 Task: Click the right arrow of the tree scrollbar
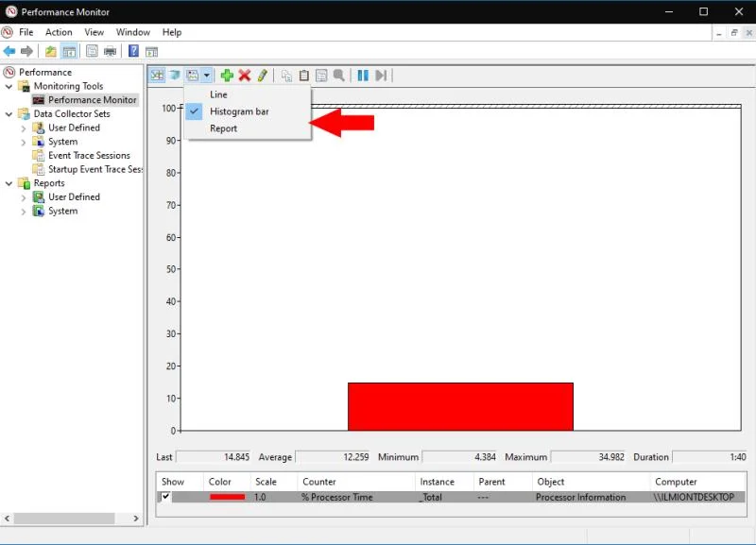136,518
